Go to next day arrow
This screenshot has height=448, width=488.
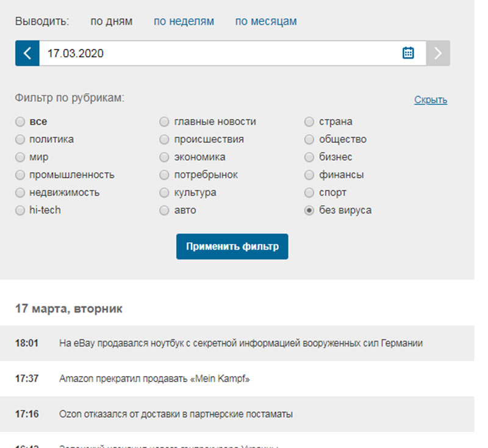pos(438,53)
